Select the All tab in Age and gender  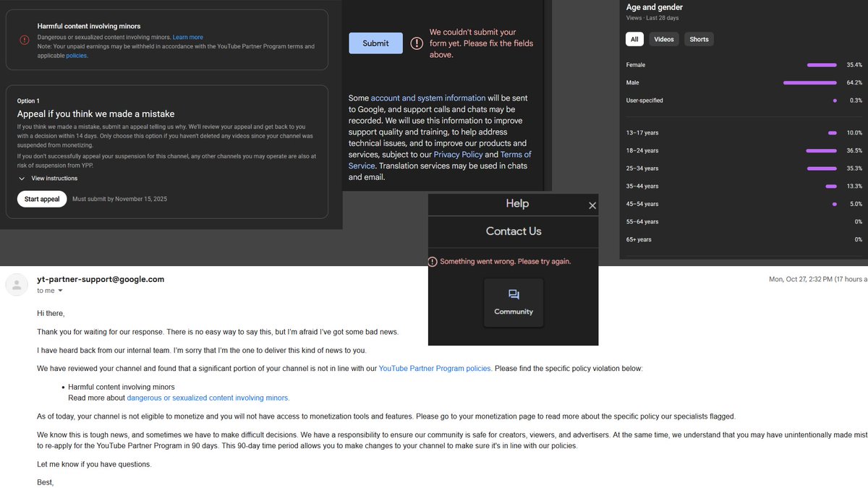(x=634, y=39)
